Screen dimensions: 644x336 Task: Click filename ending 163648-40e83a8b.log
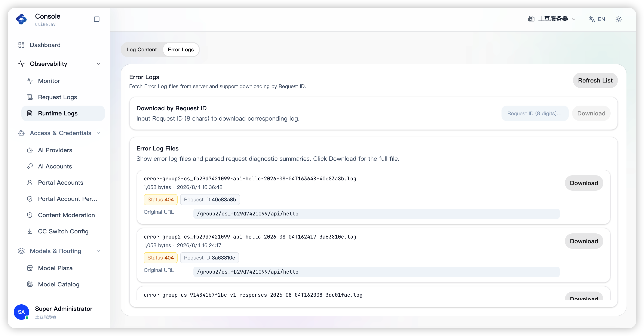(x=250, y=179)
